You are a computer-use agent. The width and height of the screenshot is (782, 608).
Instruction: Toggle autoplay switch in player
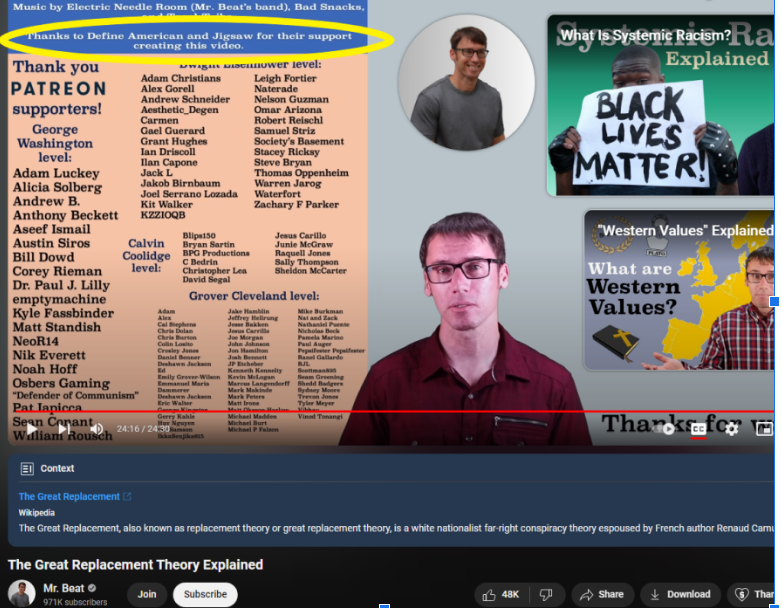[x=665, y=429]
